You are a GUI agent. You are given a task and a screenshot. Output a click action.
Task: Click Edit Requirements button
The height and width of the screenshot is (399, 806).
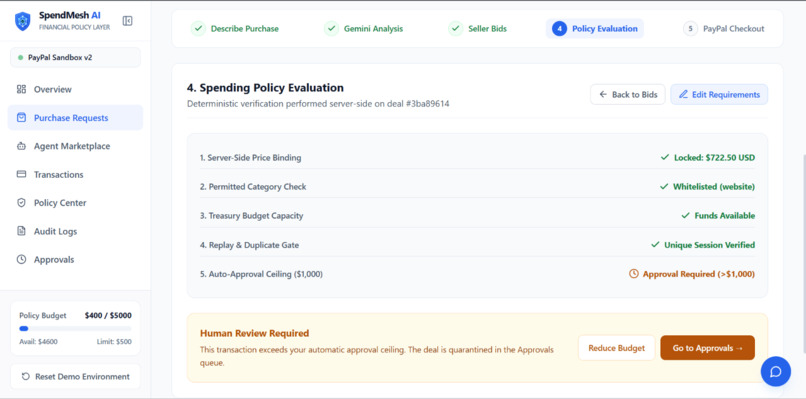click(719, 95)
